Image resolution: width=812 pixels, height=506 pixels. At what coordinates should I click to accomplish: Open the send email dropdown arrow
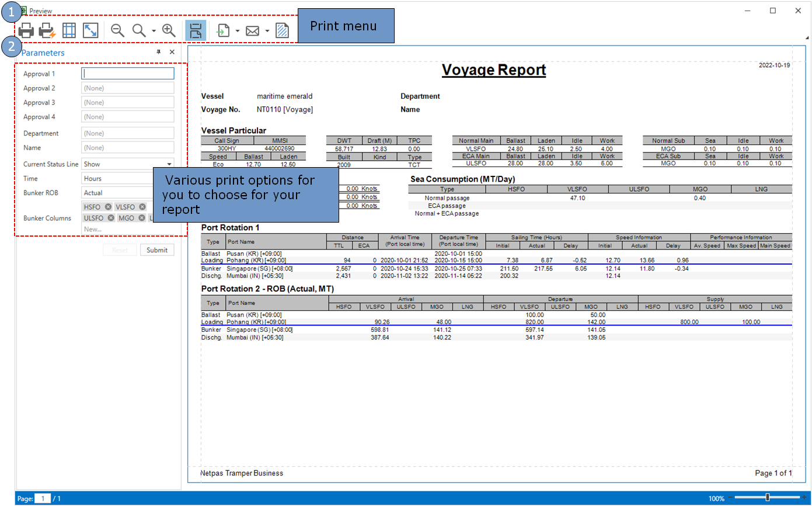pos(267,32)
